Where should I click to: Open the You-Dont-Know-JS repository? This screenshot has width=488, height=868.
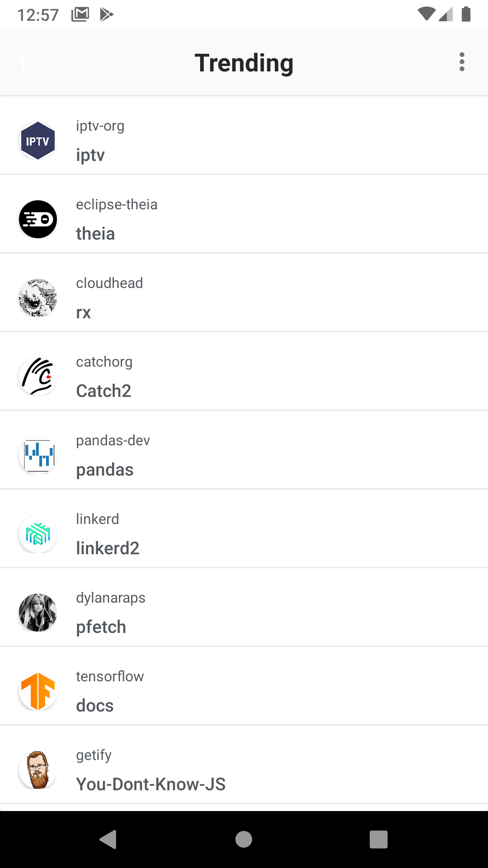click(244, 769)
